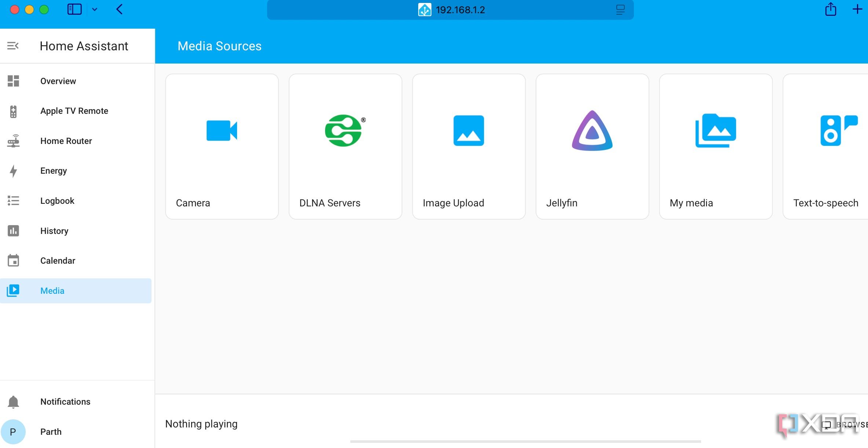Click the 192.168.1.2 address field
Image resolution: width=868 pixels, height=448 pixels.
click(x=450, y=10)
